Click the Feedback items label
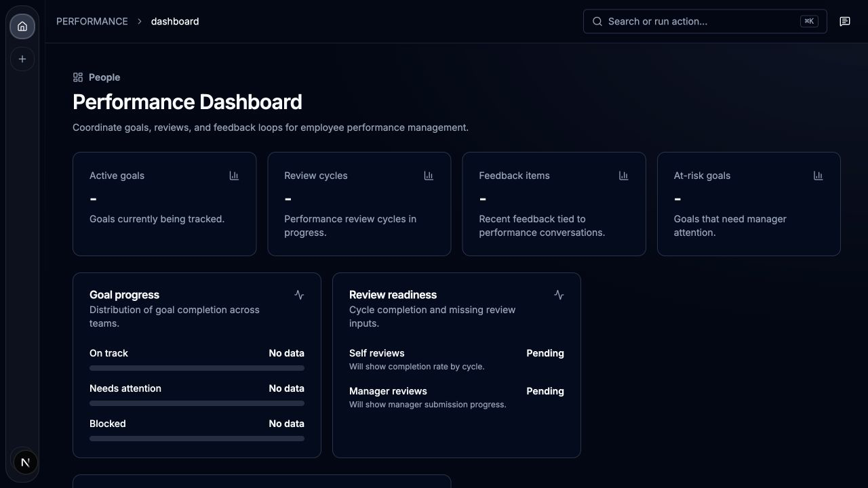 514,176
